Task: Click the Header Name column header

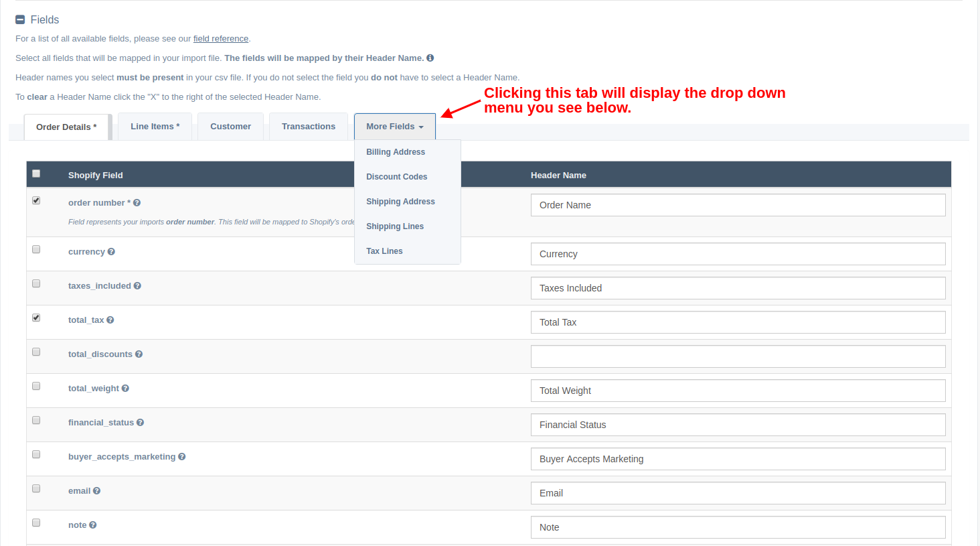Action: tap(558, 176)
